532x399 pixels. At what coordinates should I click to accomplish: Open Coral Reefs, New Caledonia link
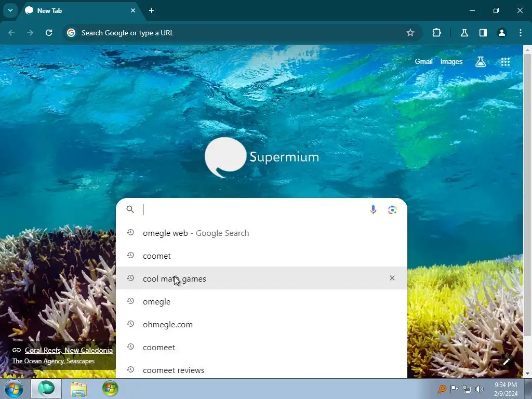(69, 350)
